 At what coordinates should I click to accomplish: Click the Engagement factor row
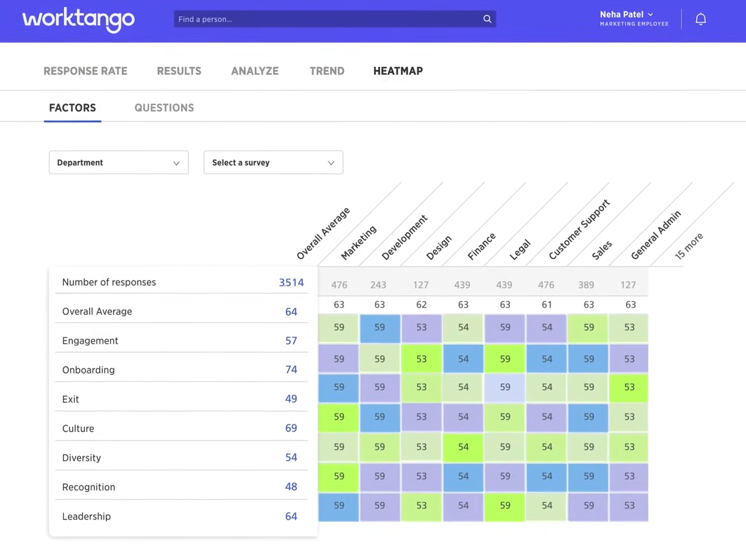click(x=90, y=340)
